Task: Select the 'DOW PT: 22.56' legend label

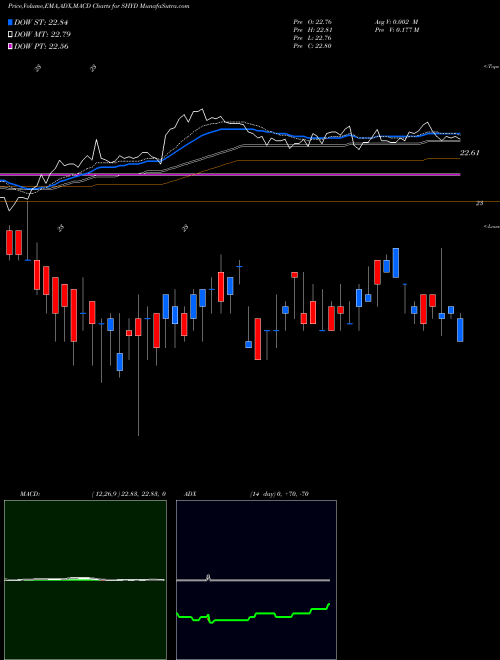Action: click(41, 46)
